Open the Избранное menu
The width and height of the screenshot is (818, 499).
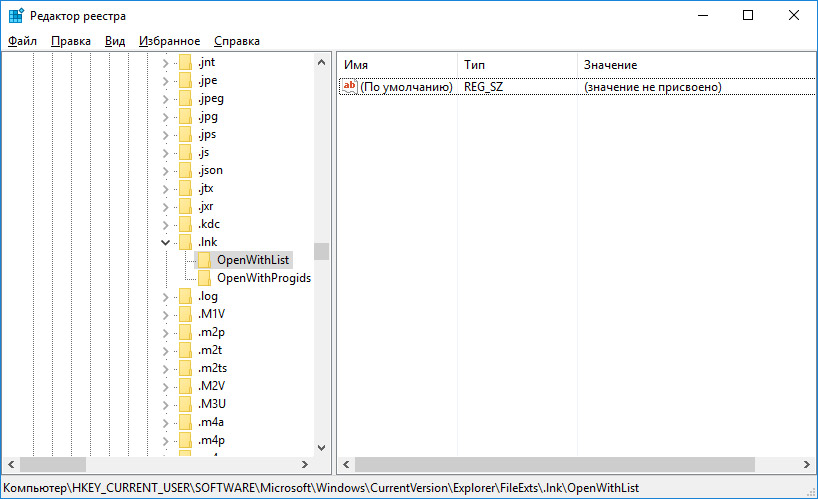(170, 41)
